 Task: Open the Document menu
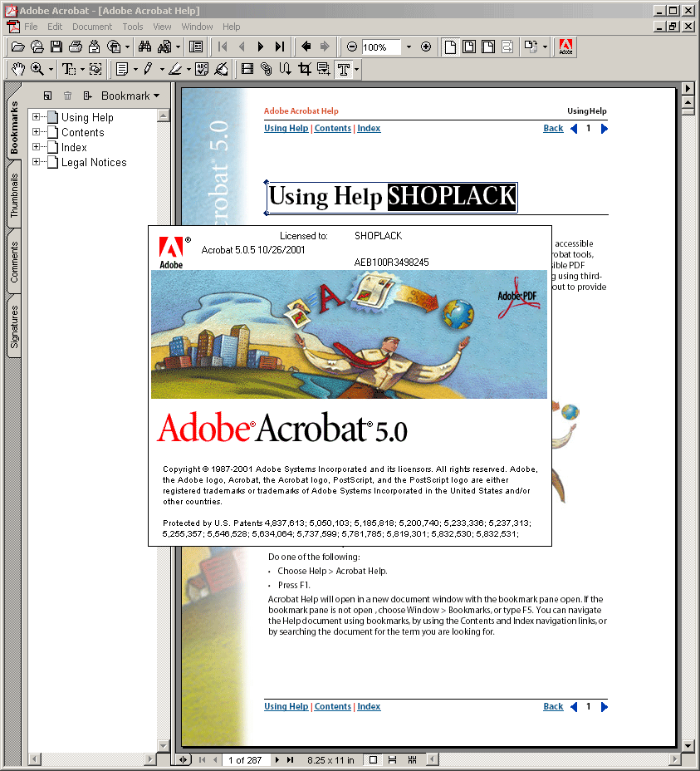coord(92,27)
